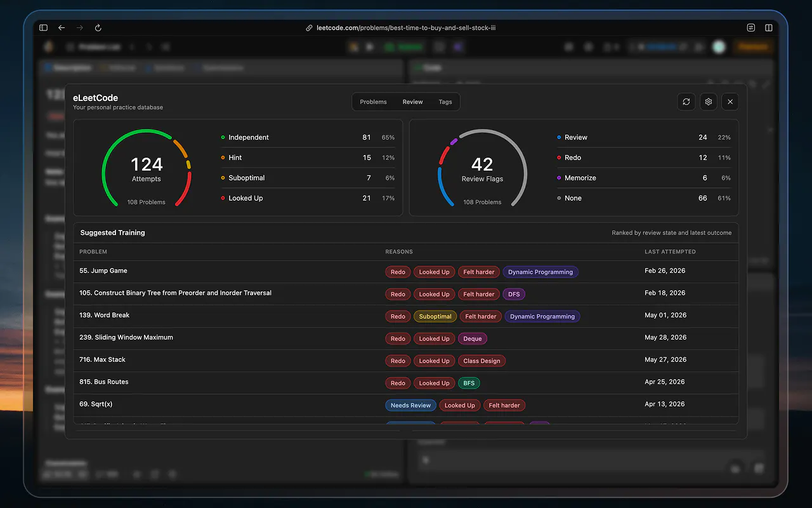Open eLeetCode settings gear icon
812x508 pixels.
point(709,102)
